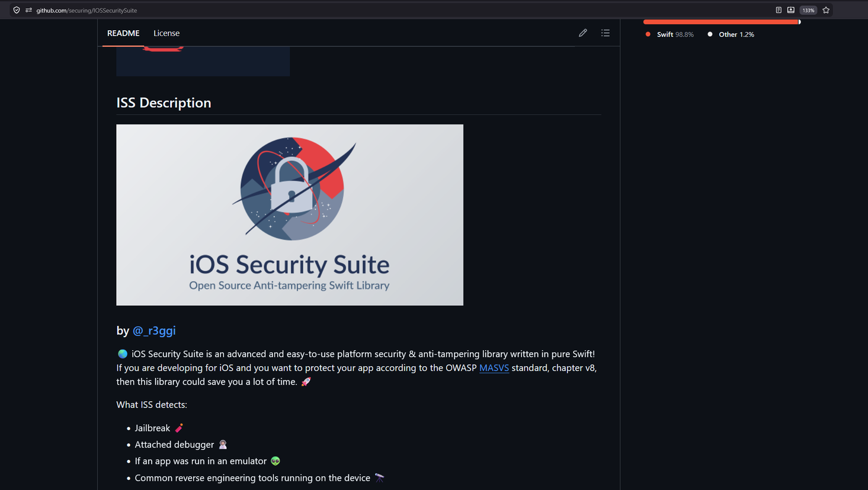Follow the MASVS standard link
The image size is (868, 490).
pos(494,368)
